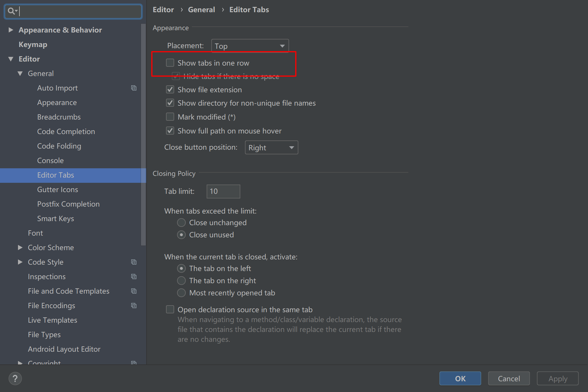Viewport: 588px width, 392px height.
Task: Click project-level icon beside Auto Import
Action: pos(134,88)
